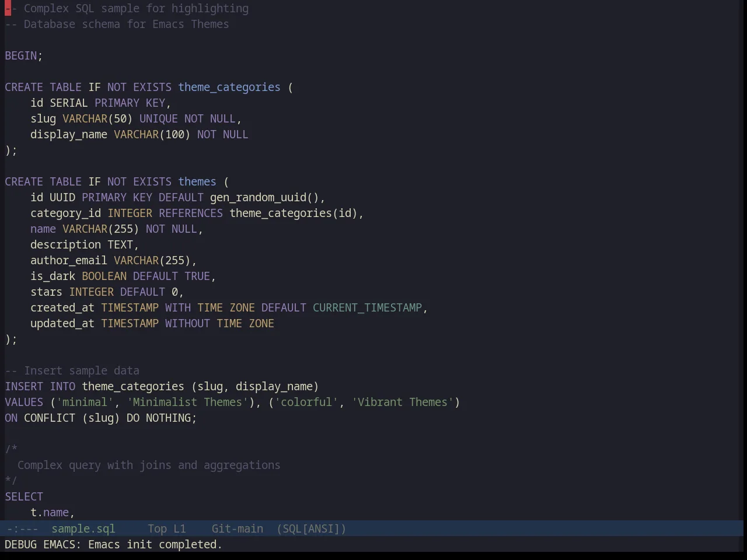Click 'Complex query with joins and aggregations' comment

point(149,465)
